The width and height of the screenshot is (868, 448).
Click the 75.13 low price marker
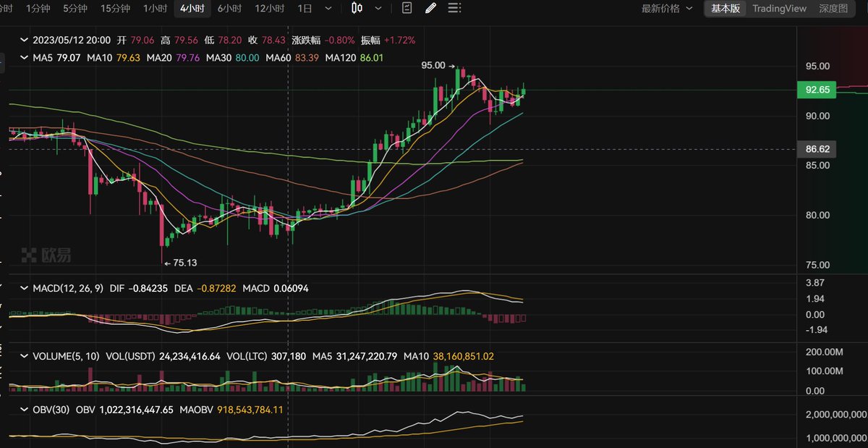point(182,263)
